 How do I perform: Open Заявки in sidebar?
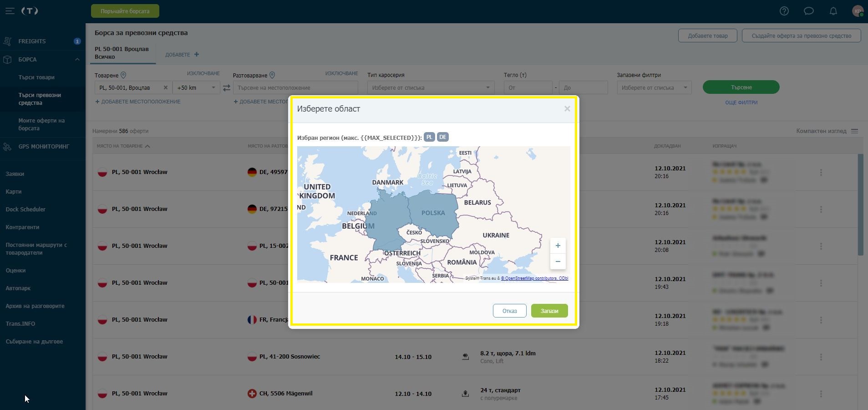pyautogui.click(x=15, y=174)
